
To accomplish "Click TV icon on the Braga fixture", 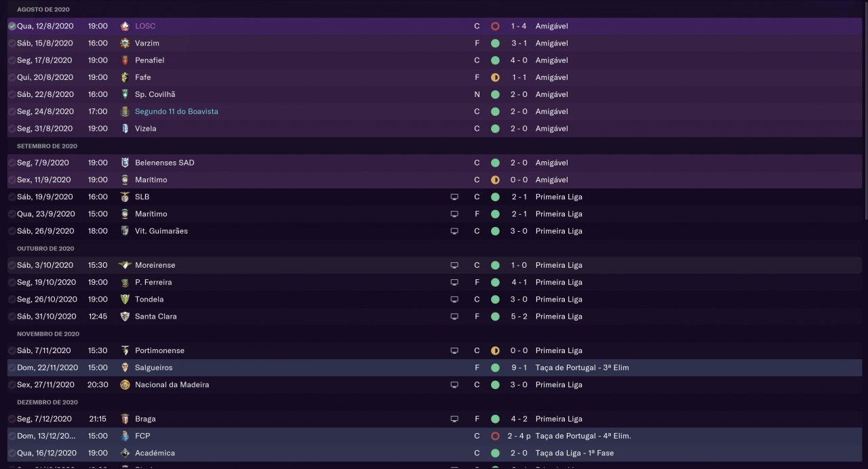I will pyautogui.click(x=454, y=419).
